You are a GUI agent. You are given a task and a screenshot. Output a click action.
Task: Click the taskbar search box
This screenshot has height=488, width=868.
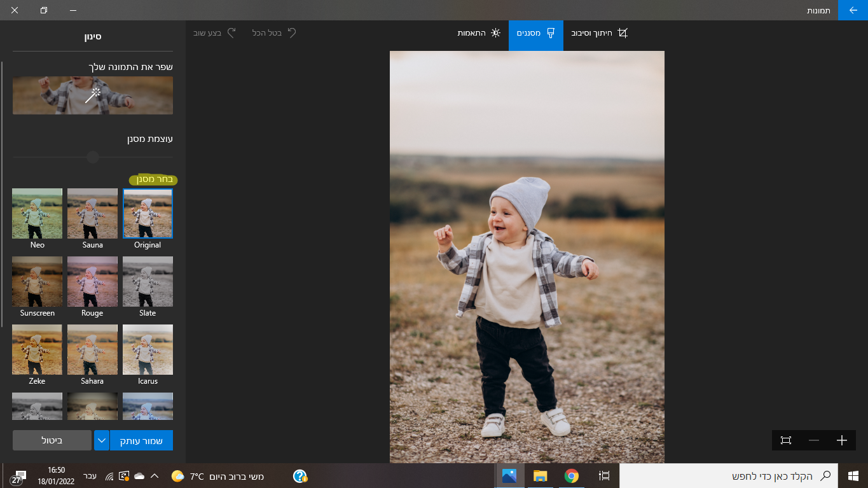point(729,476)
